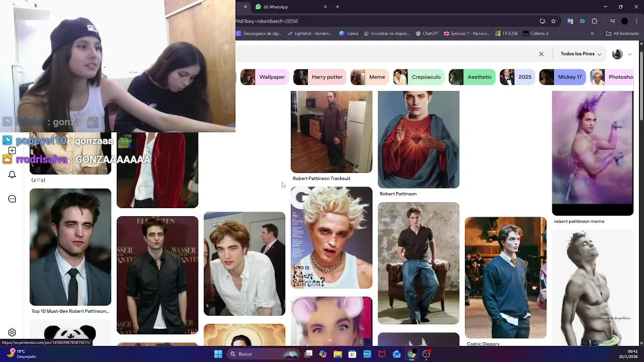Screen dimensions: 644x362
Task: Open the 'Who is Robert Pattinson?' blond pin
Action: coord(332,237)
